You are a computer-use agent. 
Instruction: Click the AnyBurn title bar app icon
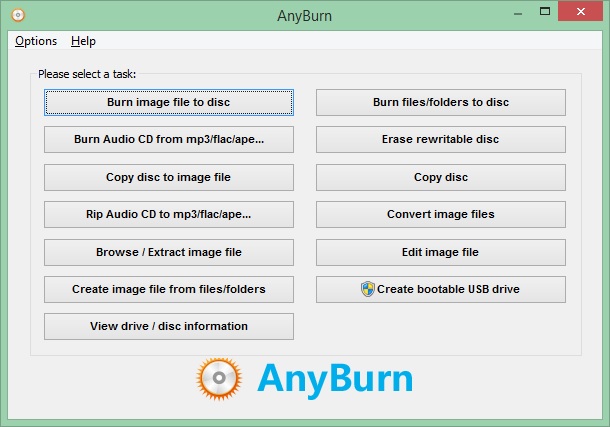pyautogui.click(x=18, y=15)
